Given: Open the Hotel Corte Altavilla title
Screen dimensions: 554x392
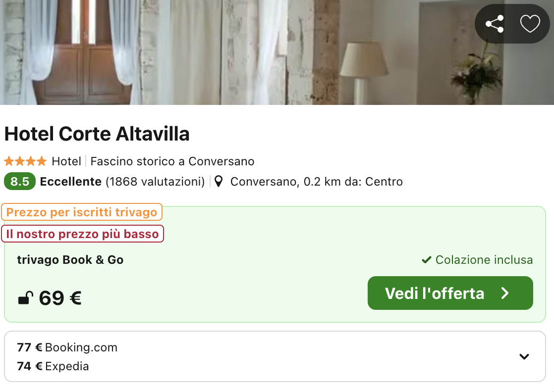Looking at the screenshot, I should 97,134.
